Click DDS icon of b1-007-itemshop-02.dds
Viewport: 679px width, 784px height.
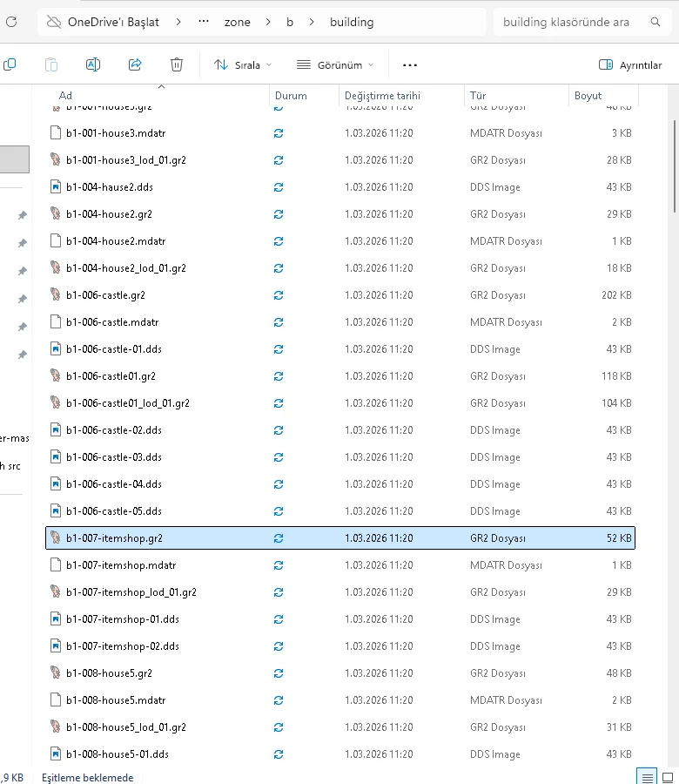[56, 645]
